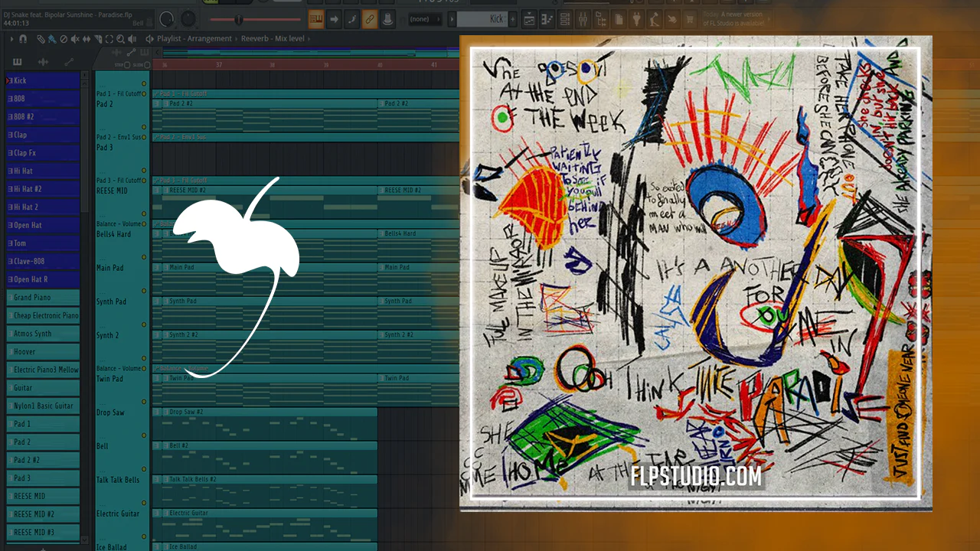Select the Hoover pattern in picker
Image resolution: width=980 pixels, height=551 pixels.
[43, 352]
